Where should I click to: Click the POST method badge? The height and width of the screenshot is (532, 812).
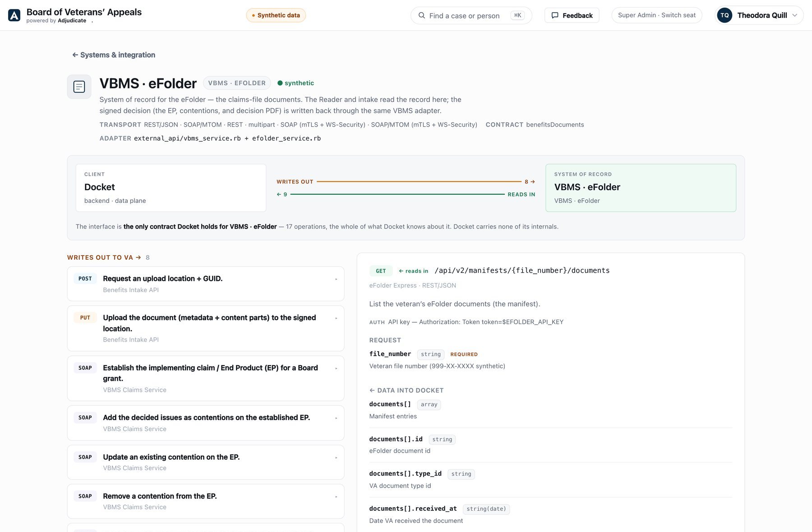[x=85, y=279]
